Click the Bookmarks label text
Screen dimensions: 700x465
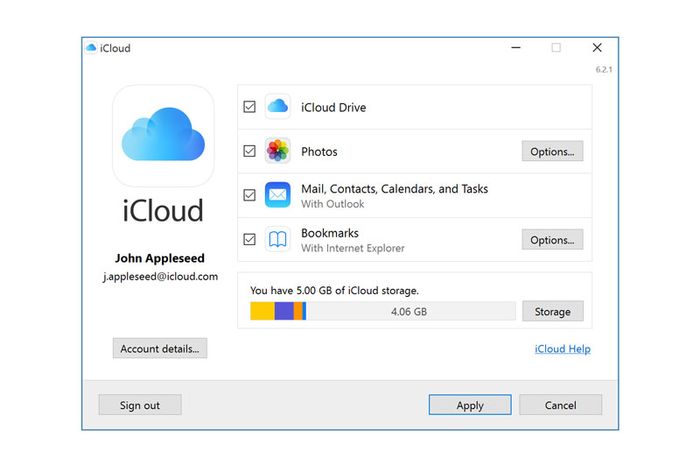[330, 233]
